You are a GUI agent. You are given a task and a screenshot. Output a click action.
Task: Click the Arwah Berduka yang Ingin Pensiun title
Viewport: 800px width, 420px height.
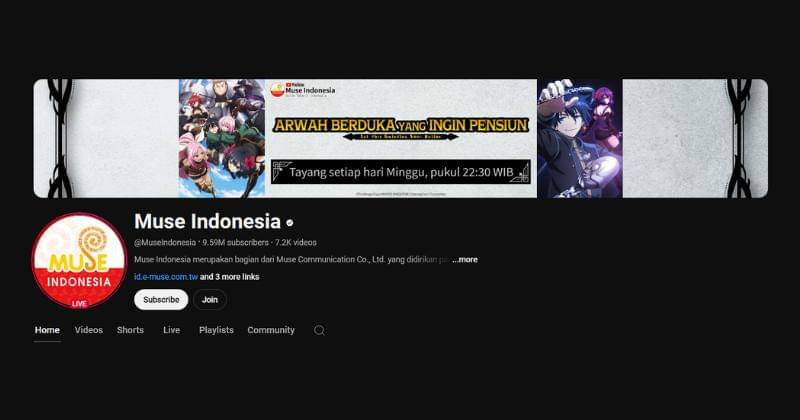pos(401,125)
